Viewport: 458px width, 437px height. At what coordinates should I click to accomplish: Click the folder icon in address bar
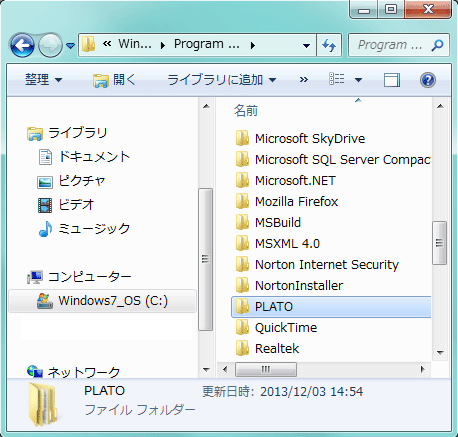point(89,44)
